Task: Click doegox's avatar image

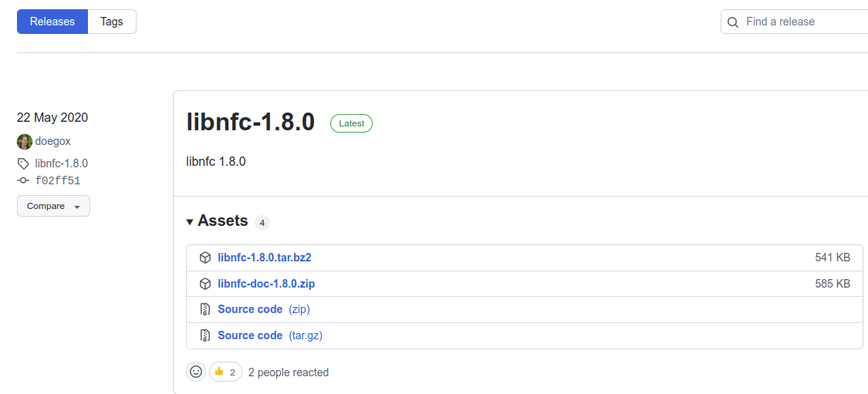Action: click(25, 142)
